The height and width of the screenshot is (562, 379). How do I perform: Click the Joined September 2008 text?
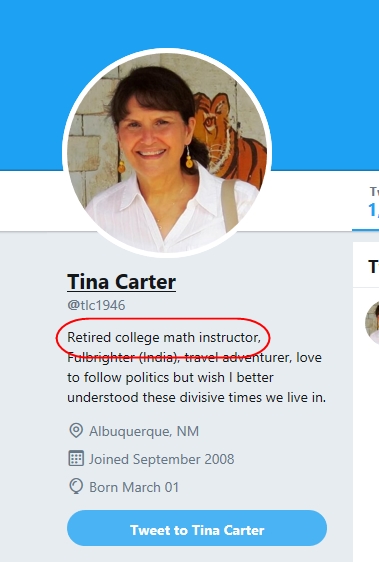pos(161,459)
